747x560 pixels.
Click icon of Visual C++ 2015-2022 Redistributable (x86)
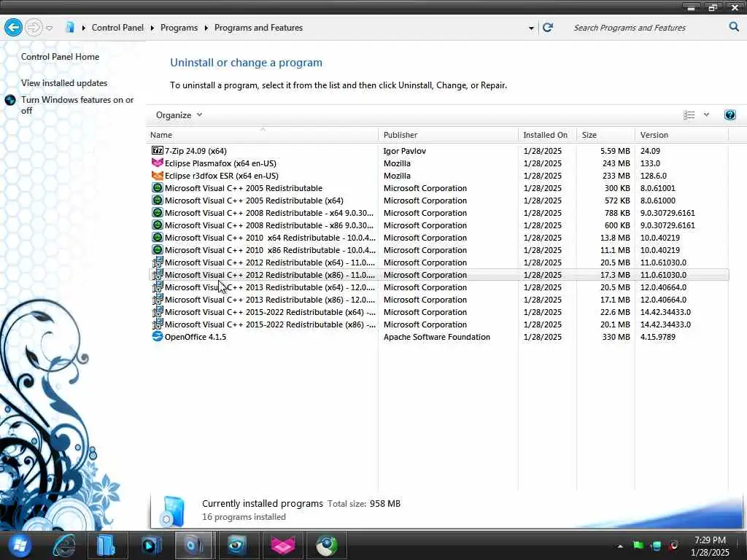pos(158,324)
